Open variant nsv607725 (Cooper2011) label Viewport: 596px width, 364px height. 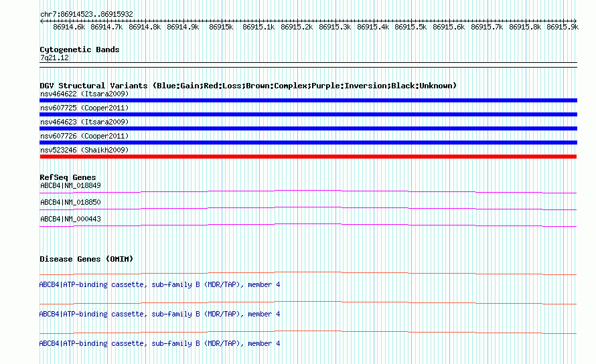[84, 108]
